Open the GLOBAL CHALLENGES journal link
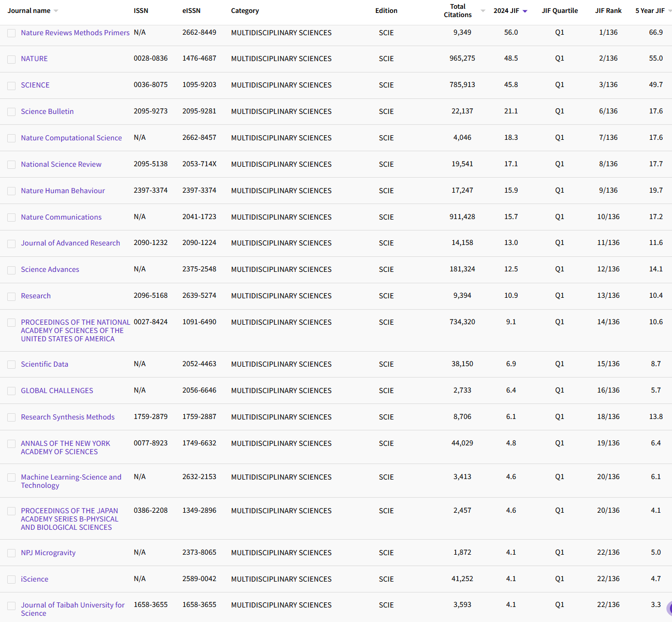672x622 pixels. (x=57, y=390)
